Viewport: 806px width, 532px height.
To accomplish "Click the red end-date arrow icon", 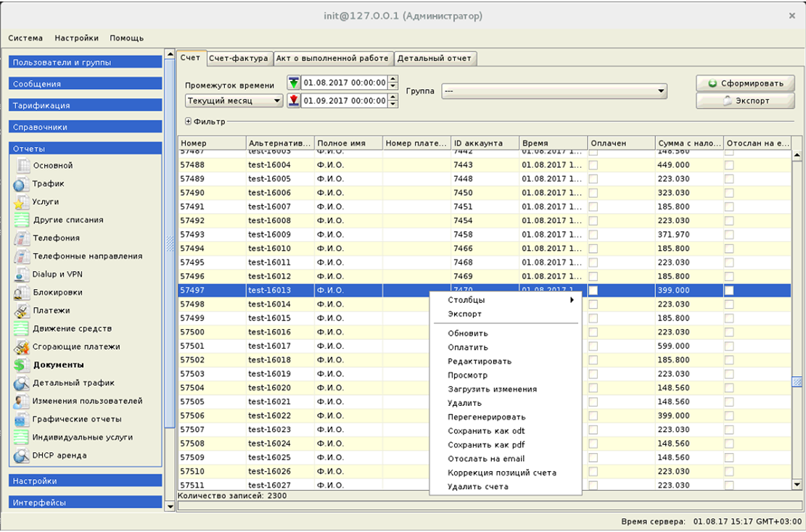I will [294, 101].
